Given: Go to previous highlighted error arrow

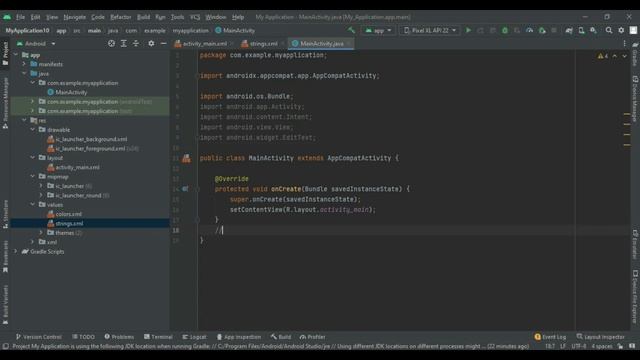Looking at the screenshot, I should 615,56.
